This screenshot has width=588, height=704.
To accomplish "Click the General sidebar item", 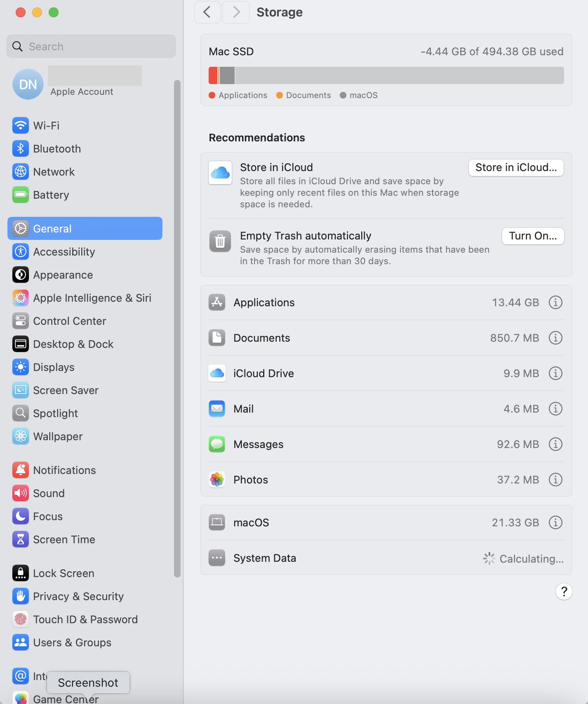I will point(85,228).
